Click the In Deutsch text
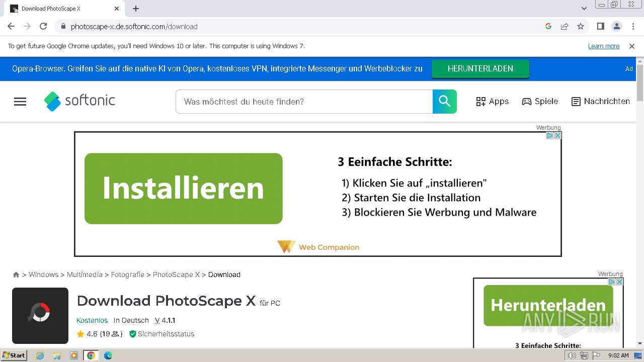The height and width of the screenshot is (362, 644). pyautogui.click(x=131, y=320)
